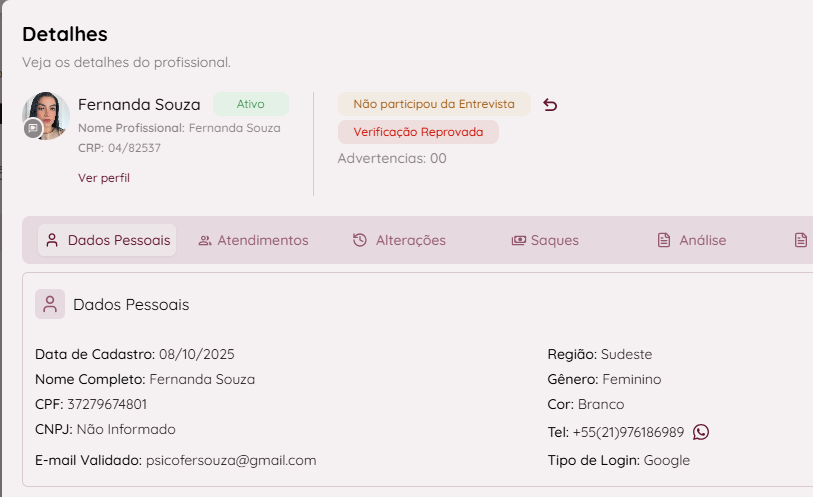Image resolution: width=813 pixels, height=497 pixels.
Task: Click the Verificação Reprovada badge
Action: (x=418, y=132)
